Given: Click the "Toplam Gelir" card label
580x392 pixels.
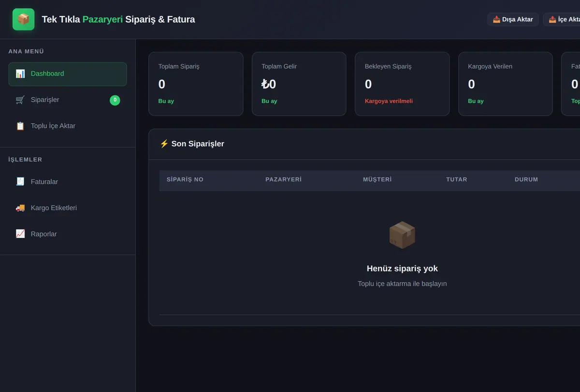Looking at the screenshot, I should tap(279, 66).
